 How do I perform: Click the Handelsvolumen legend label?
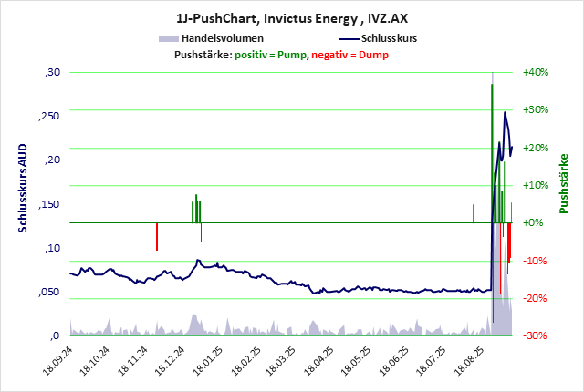[223, 38]
